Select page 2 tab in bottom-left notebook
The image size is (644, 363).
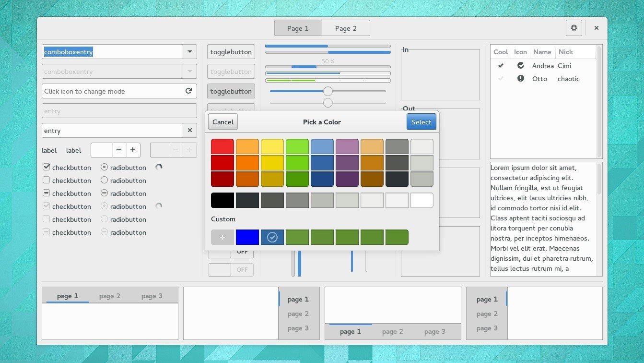coord(110,296)
